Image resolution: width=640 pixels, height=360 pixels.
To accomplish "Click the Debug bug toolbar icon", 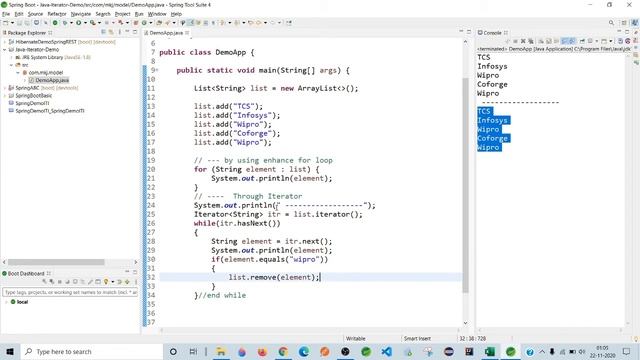I will (x=65, y=23).
